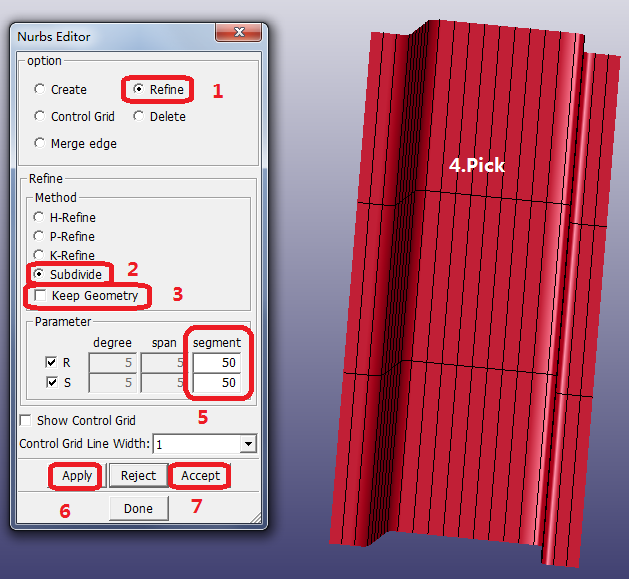Click the S segment input field

point(217,382)
